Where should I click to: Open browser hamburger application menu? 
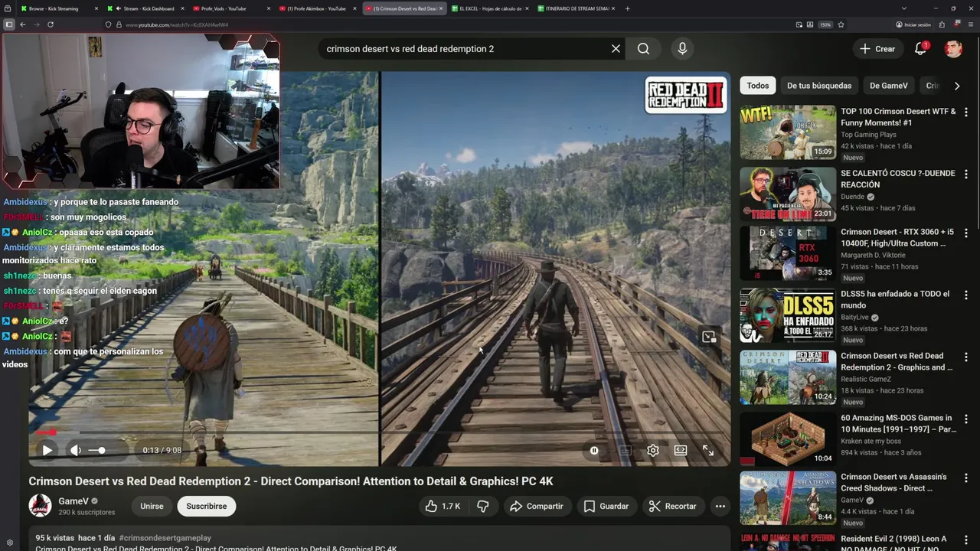pyautogui.click(x=970, y=24)
